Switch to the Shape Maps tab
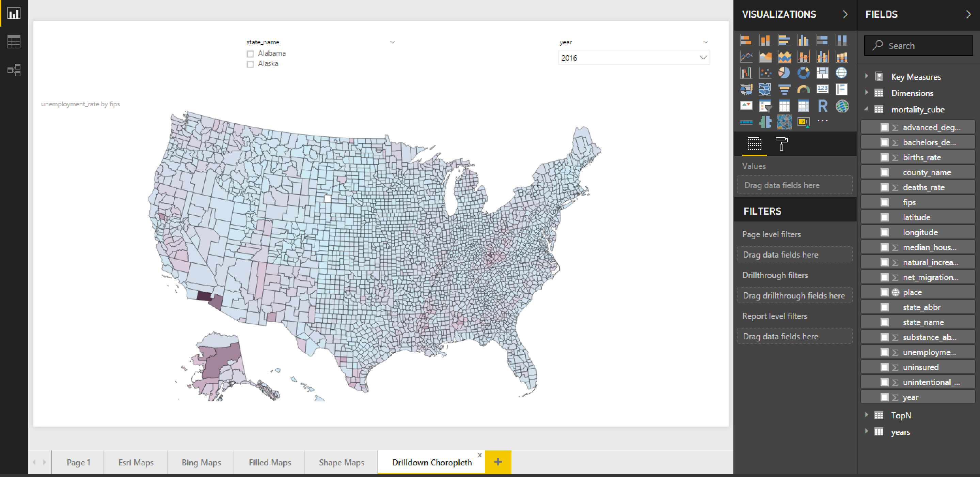Viewport: 980px width, 477px height. [x=341, y=462]
